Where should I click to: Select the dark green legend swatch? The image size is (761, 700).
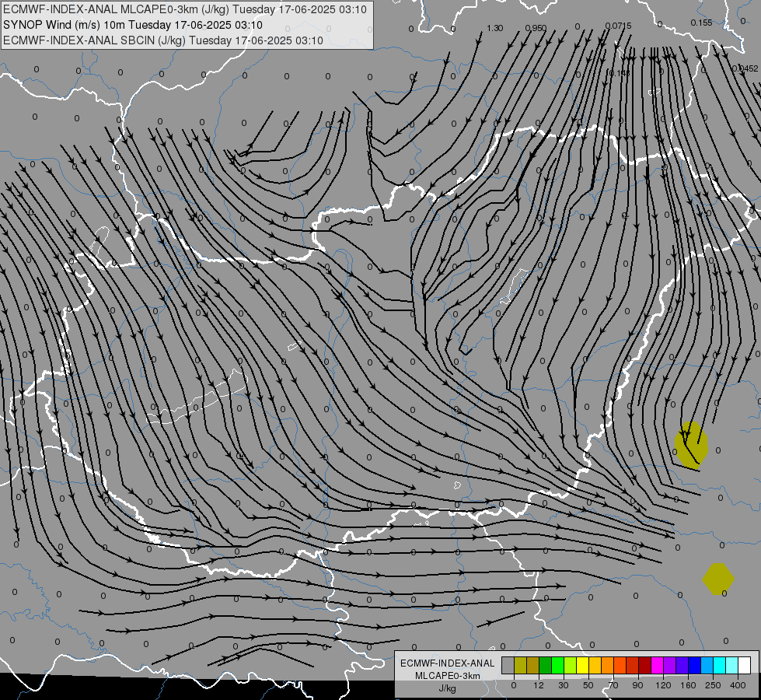[545, 665]
